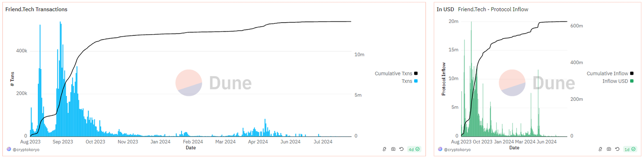The width and height of the screenshot is (644, 158).
Task: Open the Friend.Tech Transactions chart title
Action: pyautogui.click(x=36, y=9)
